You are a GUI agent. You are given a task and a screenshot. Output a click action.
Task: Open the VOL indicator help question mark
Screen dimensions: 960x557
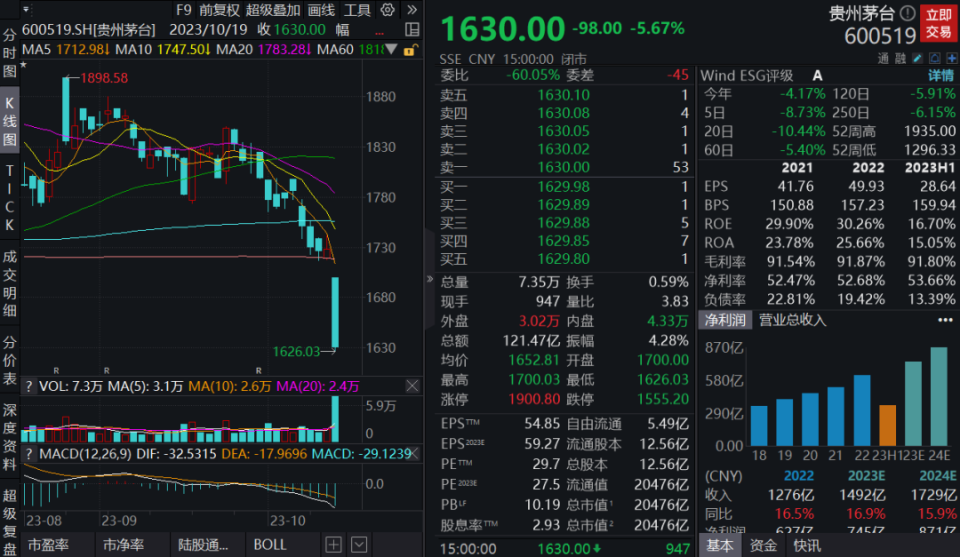(x=29, y=386)
